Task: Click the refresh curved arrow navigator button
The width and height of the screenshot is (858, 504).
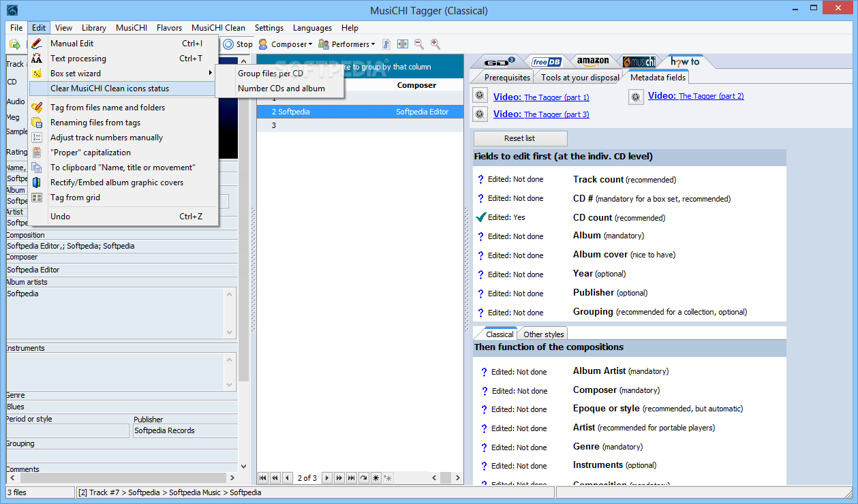Action: tap(364, 478)
